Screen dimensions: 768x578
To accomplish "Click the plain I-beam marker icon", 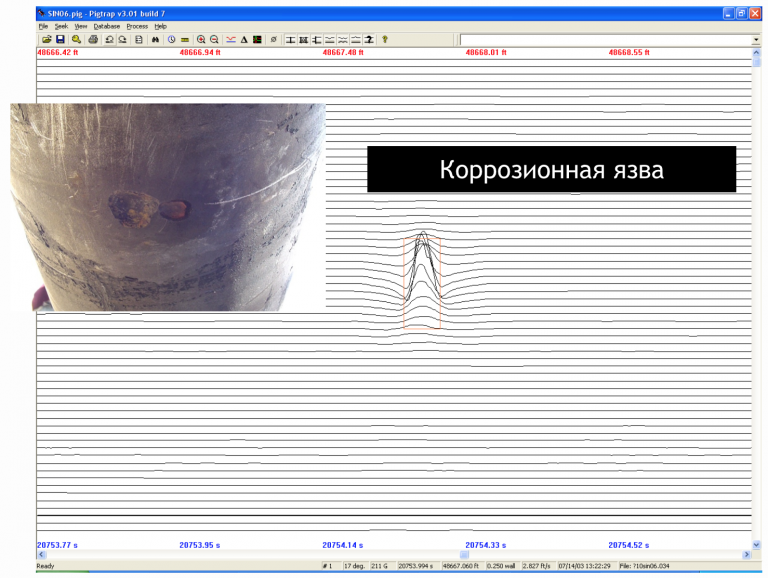I will coord(290,40).
